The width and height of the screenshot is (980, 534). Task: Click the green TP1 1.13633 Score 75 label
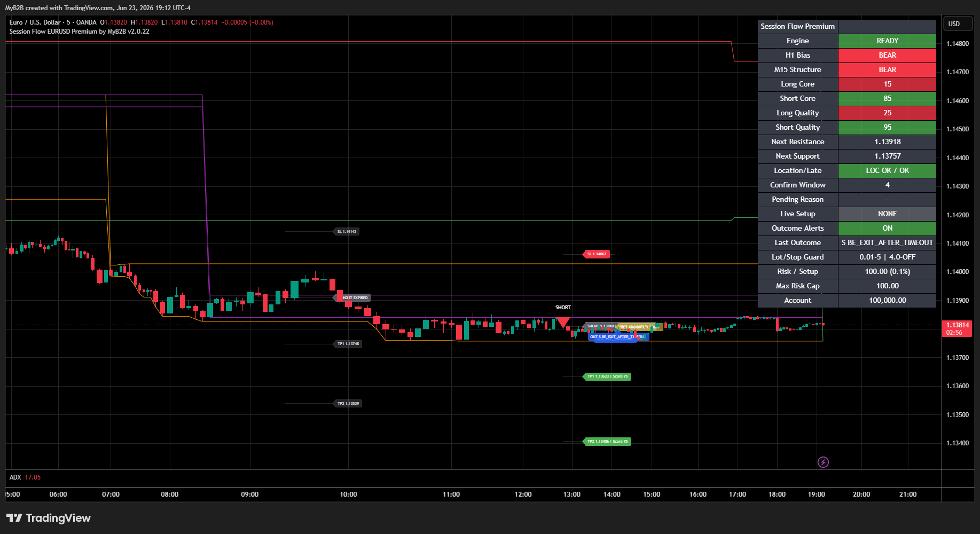click(607, 376)
